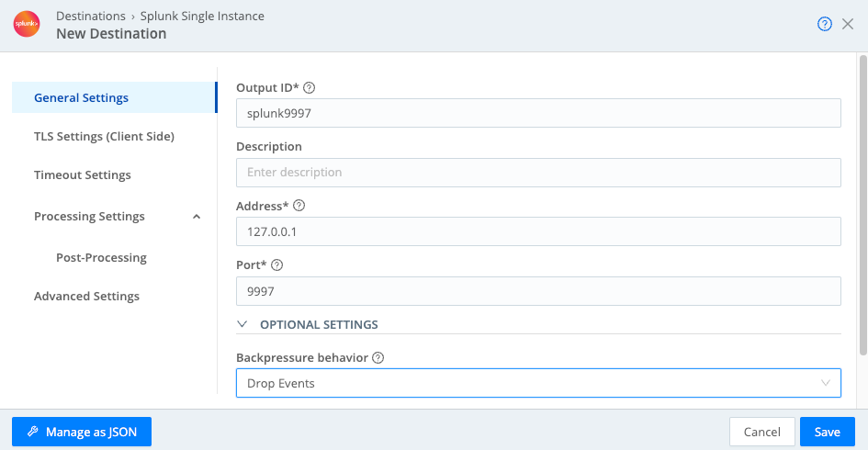The width and height of the screenshot is (868, 450).
Task: Click the Manage as JSON button
Action: 82,432
